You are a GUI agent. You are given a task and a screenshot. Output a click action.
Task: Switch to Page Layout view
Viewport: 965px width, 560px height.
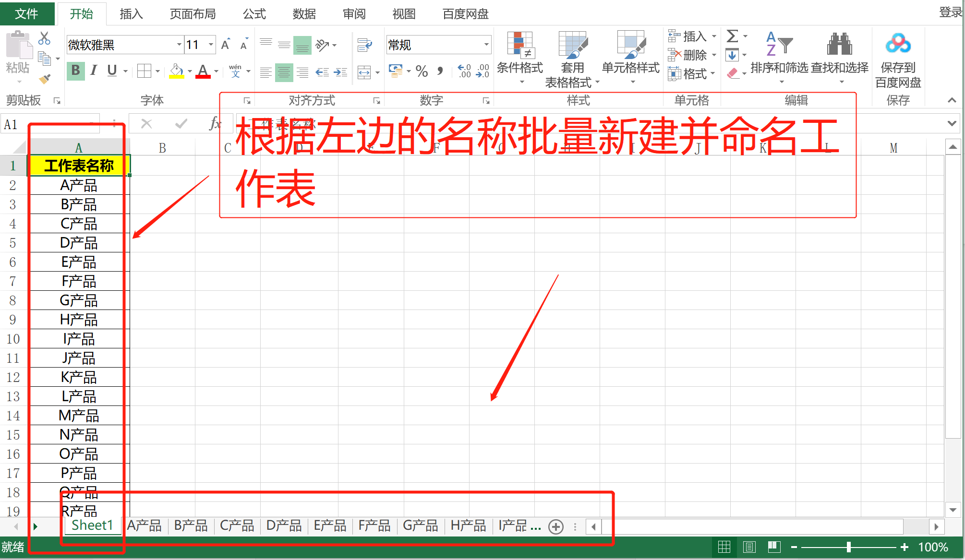pos(749,547)
